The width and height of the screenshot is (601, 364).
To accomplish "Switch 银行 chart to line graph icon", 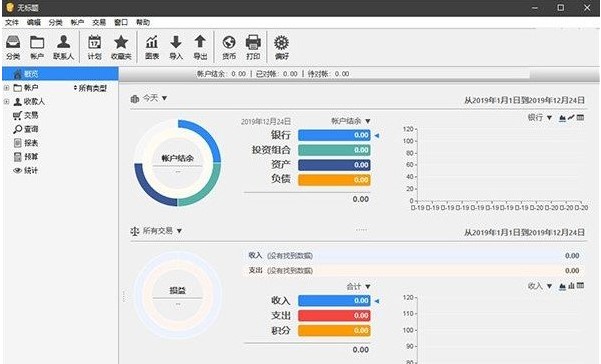I will [x=571, y=118].
